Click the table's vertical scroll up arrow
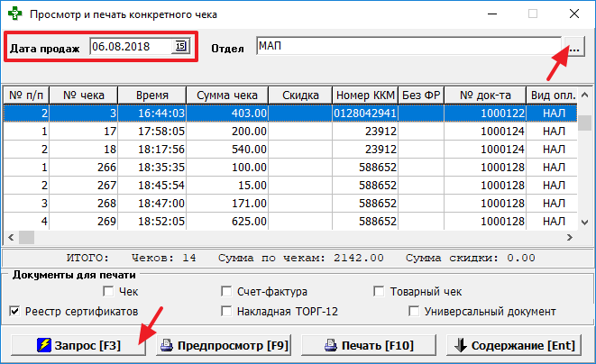 coord(584,95)
